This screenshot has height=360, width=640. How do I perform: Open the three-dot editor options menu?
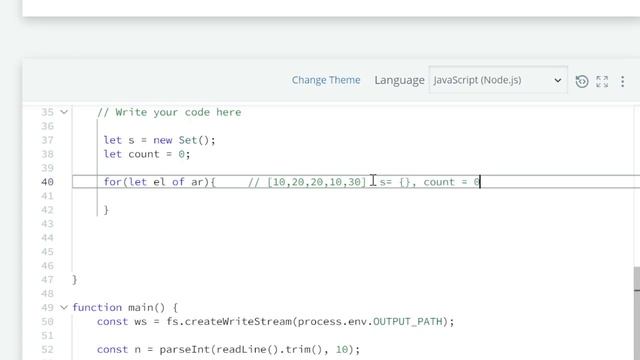[x=622, y=81]
